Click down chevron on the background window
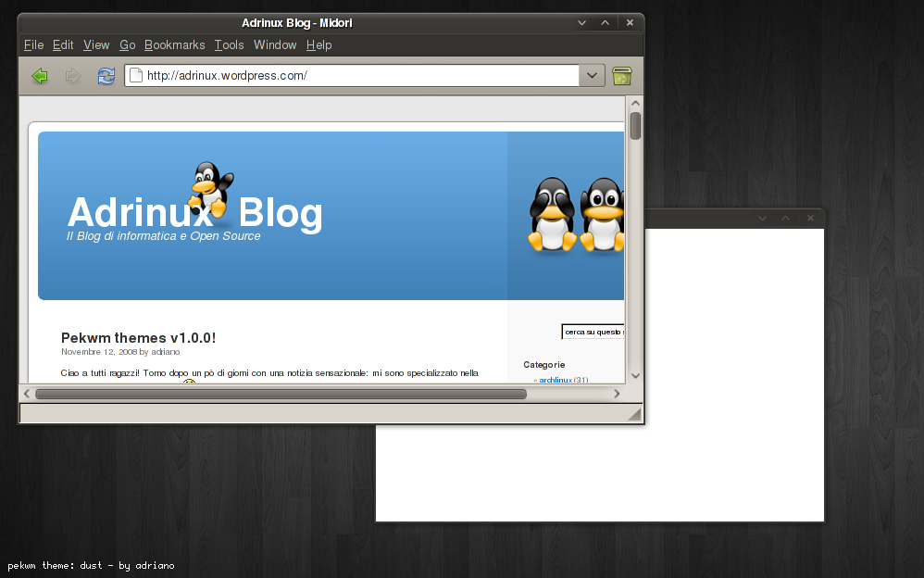924x578 pixels. (x=763, y=219)
